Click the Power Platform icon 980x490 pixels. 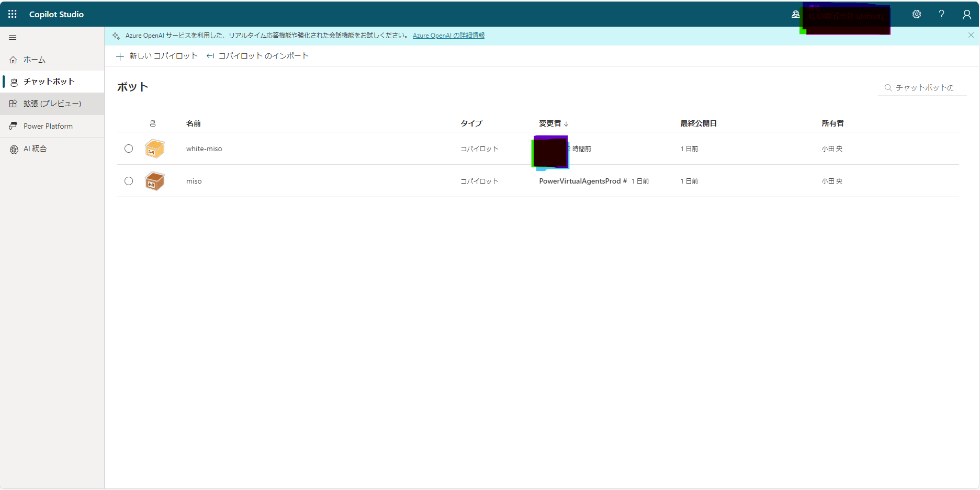pyautogui.click(x=14, y=126)
